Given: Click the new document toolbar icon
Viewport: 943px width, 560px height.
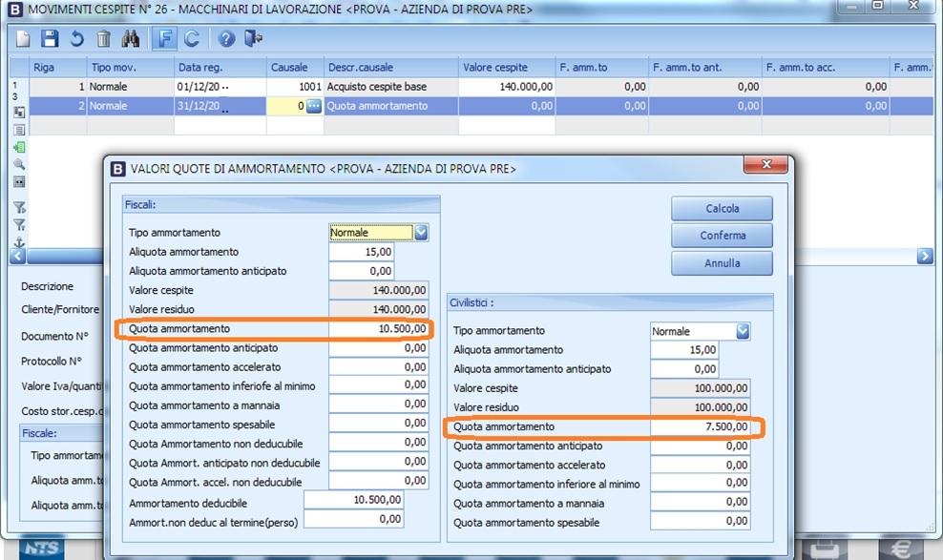Looking at the screenshot, I should [23, 39].
